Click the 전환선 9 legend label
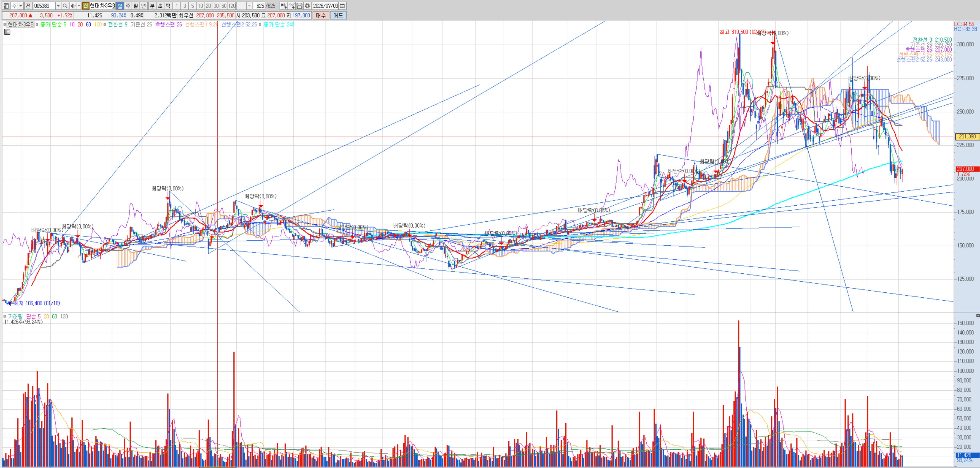Image resolution: width=980 pixels, height=468 pixels. point(118,24)
